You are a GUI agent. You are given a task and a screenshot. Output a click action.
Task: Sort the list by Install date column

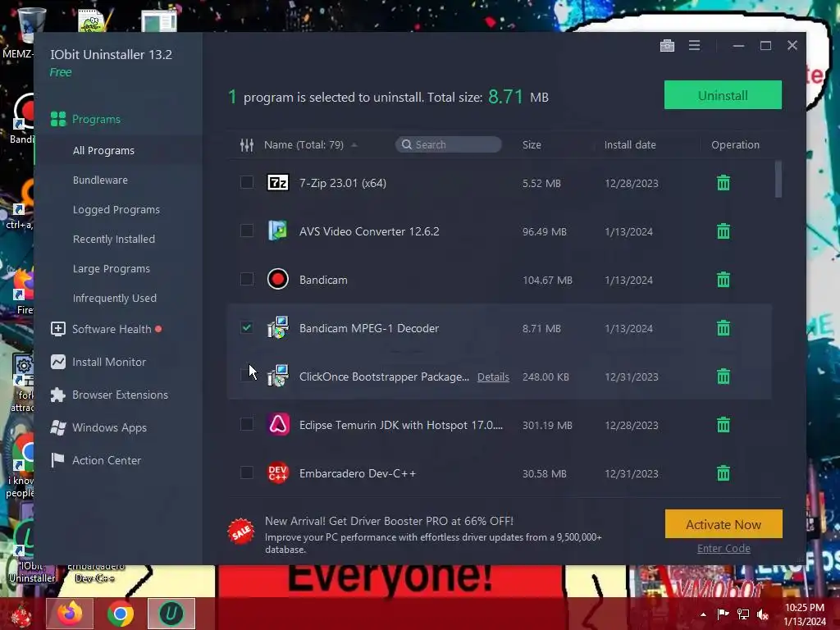pyautogui.click(x=630, y=144)
